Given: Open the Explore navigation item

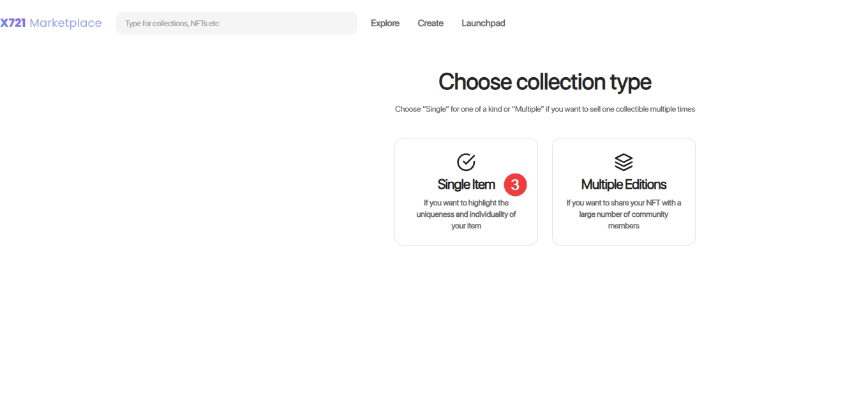Looking at the screenshot, I should click(385, 23).
